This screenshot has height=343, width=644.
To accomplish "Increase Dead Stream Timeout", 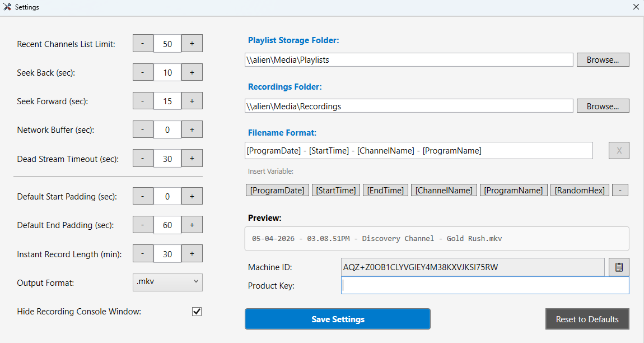I will [192, 159].
